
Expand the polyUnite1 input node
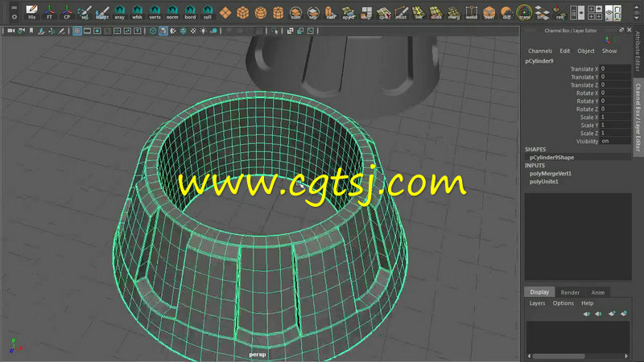coord(544,182)
